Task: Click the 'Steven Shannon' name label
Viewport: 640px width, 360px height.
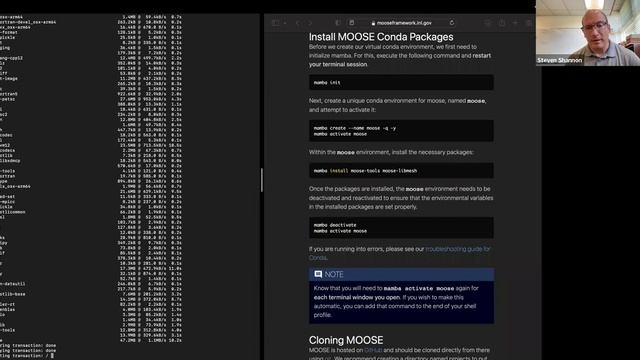Action: click(559, 60)
